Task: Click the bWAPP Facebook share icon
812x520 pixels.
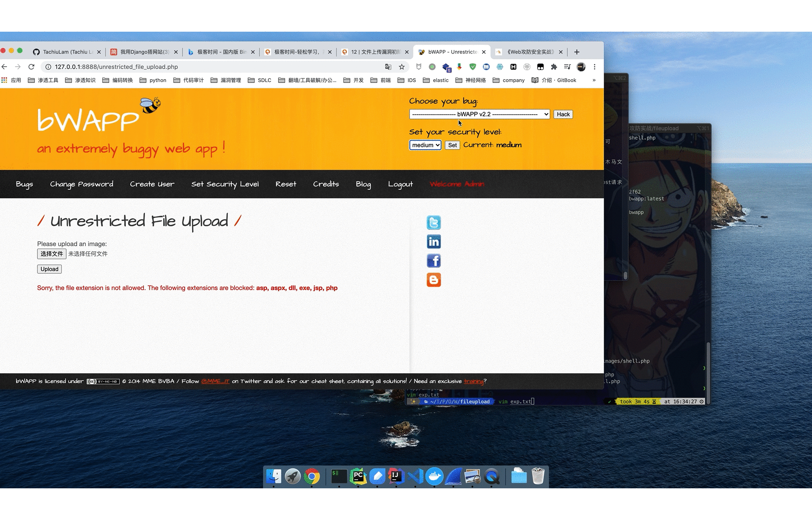Action: coord(434,260)
